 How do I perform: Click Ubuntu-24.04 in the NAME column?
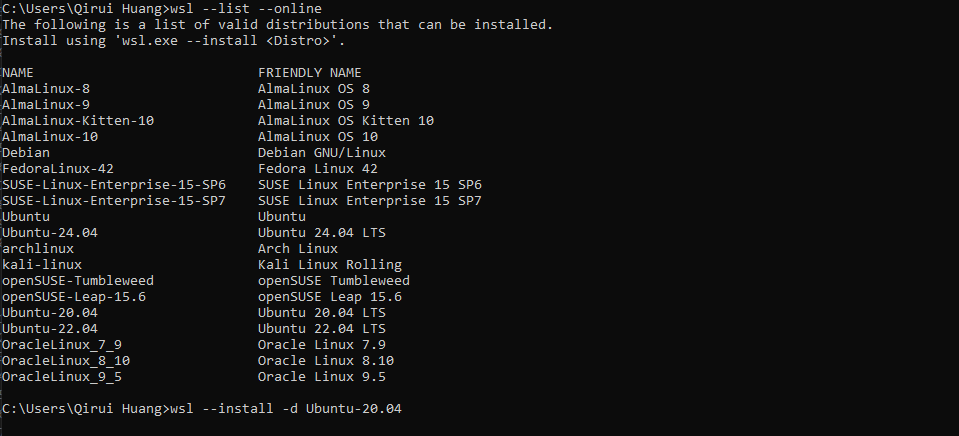tap(50, 233)
